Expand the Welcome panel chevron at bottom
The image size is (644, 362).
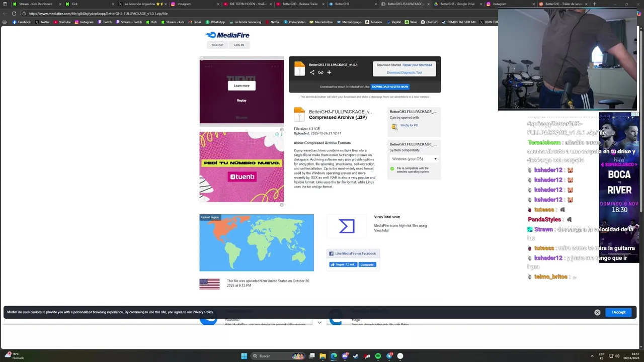[319, 322]
